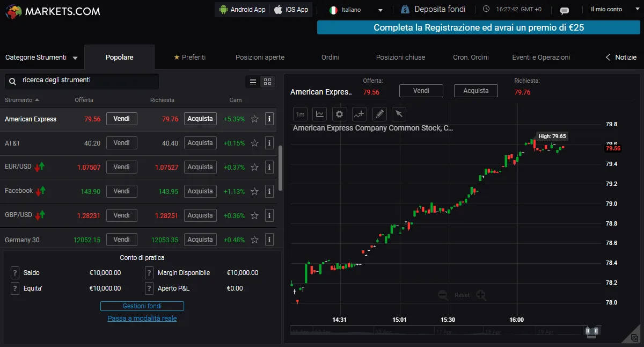Screen dimensions: 644x347
Task: Open info for EUR/USD
Action: pos(269,167)
